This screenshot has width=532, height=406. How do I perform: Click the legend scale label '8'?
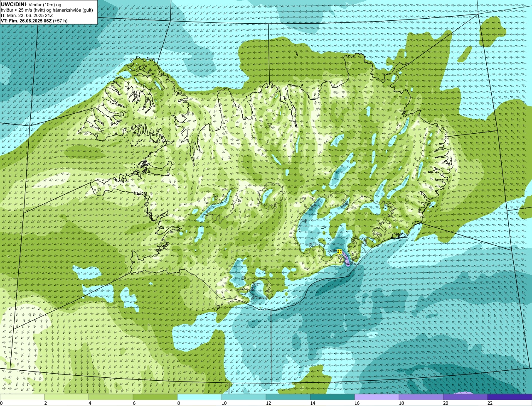pos(179,403)
